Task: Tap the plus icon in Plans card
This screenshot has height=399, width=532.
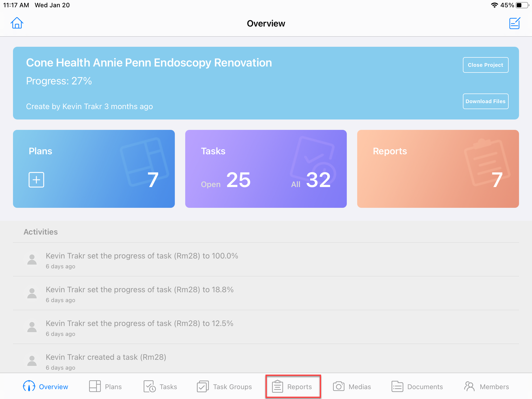Action: click(x=36, y=179)
